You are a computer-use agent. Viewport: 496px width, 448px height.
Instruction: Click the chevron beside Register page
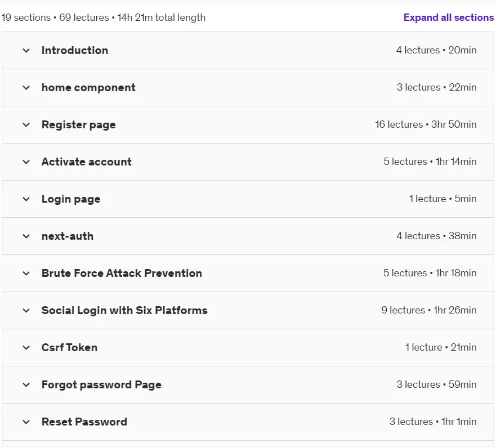click(26, 125)
